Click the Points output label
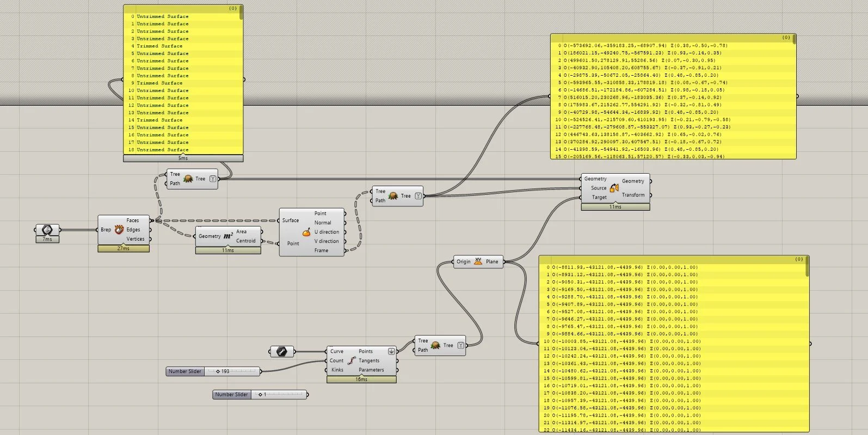Screen dimensions: 868x435 coord(366,351)
